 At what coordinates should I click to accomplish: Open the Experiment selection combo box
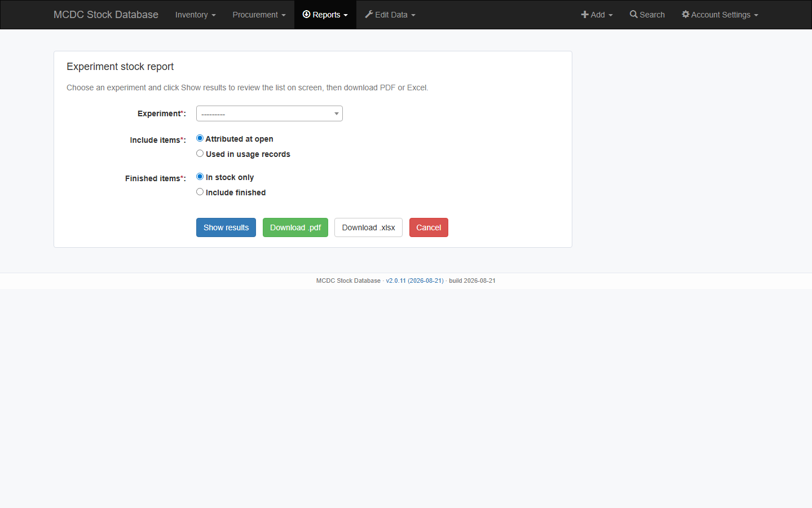(270, 113)
